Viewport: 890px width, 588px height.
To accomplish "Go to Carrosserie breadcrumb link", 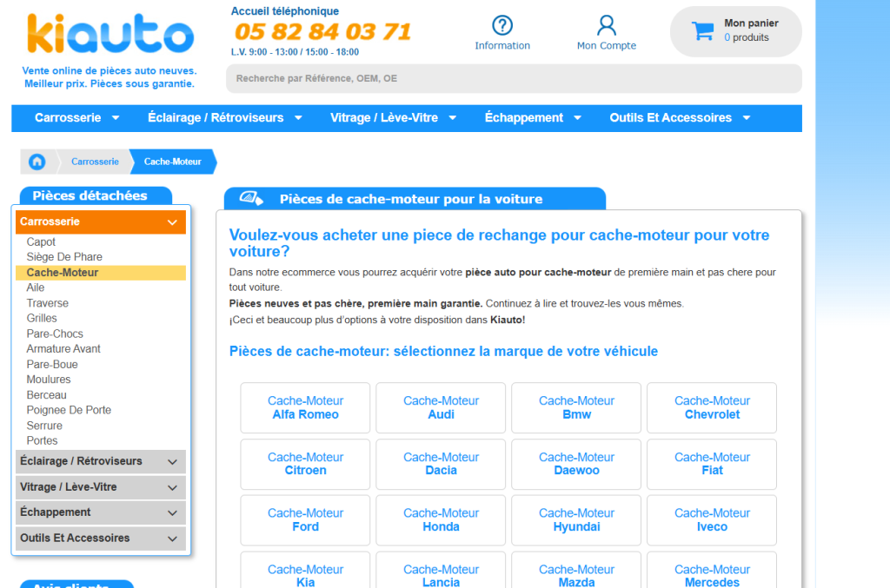I will tap(95, 162).
